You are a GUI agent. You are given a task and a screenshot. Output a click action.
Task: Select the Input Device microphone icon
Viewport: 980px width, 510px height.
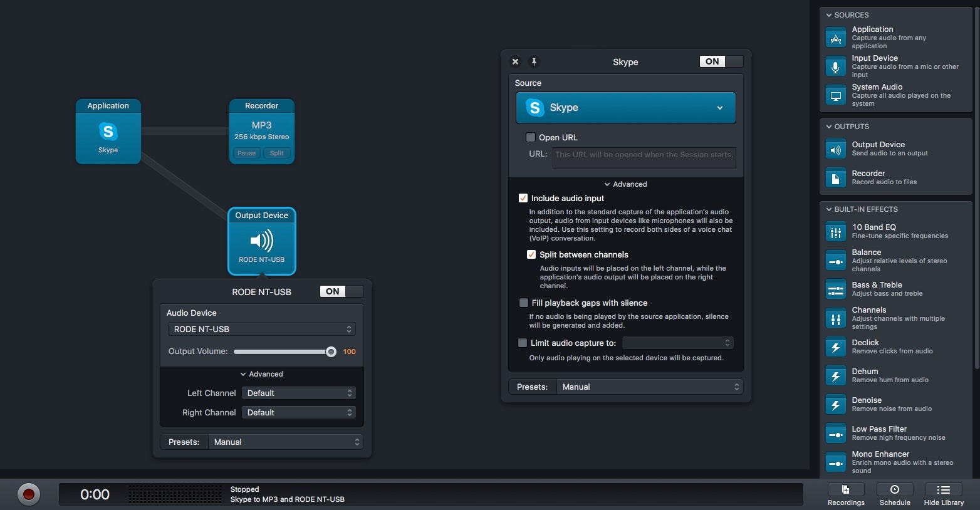pos(836,66)
